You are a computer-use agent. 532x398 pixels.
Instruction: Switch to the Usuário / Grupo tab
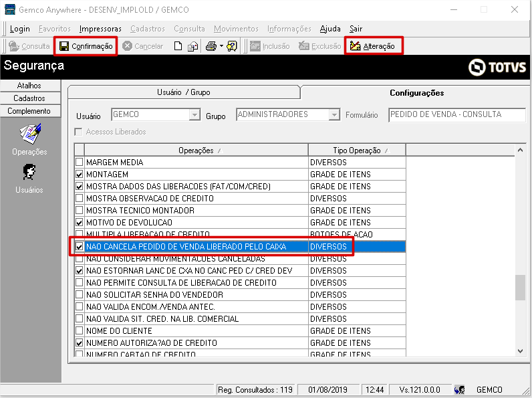click(x=184, y=92)
